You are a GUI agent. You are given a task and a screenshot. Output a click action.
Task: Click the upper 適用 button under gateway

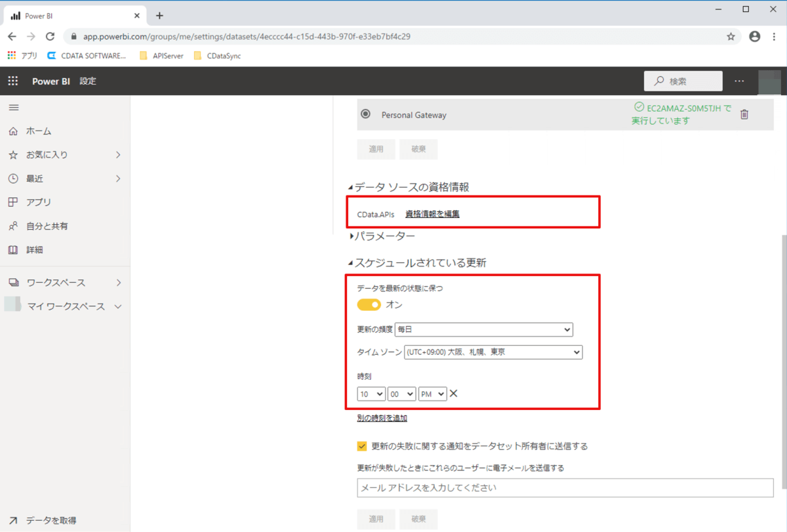coord(376,149)
